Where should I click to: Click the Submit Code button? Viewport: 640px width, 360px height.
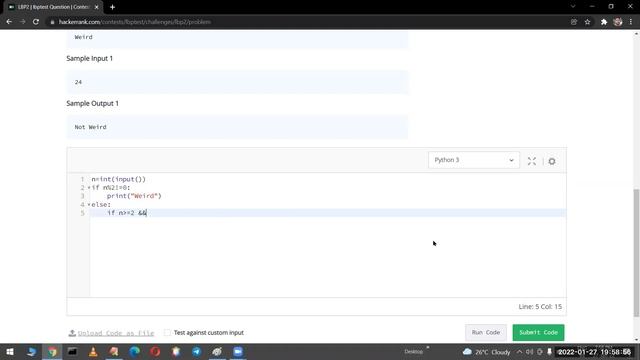click(538, 332)
